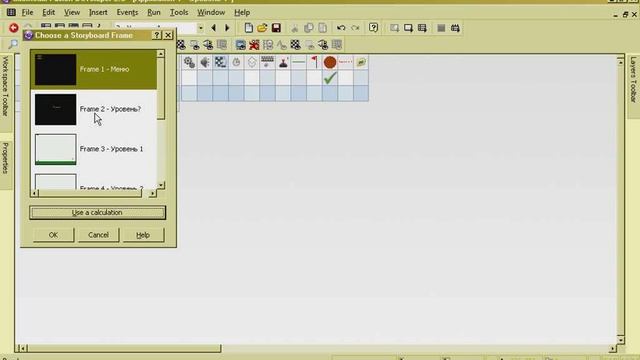
Task: Click the Copy icon in the toolbar
Action: point(309,28)
